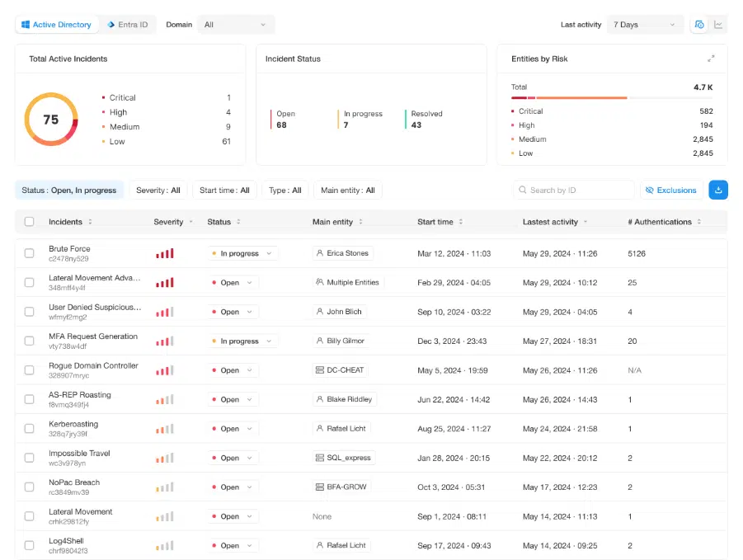Sort by the Start time column arrows
The height and width of the screenshot is (560, 743).
pos(461,222)
